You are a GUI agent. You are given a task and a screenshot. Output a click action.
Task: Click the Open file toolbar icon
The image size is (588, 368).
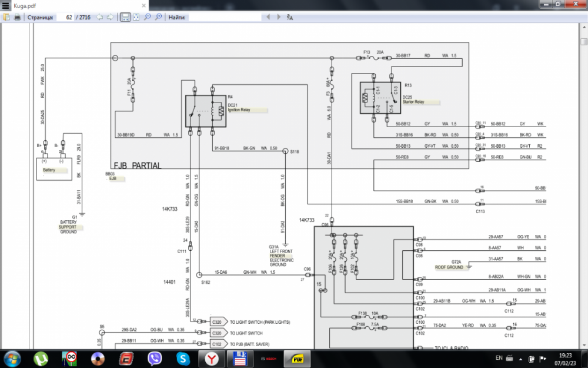(6, 17)
